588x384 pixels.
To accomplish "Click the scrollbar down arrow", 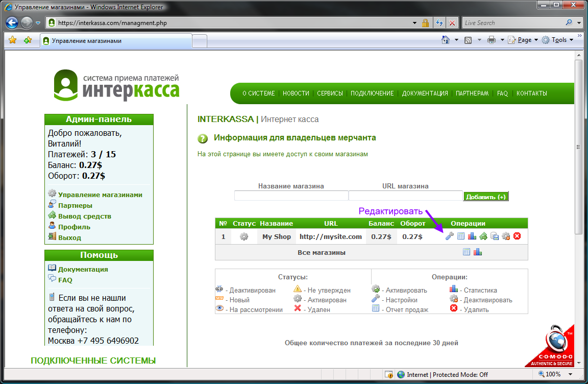I will (578, 363).
